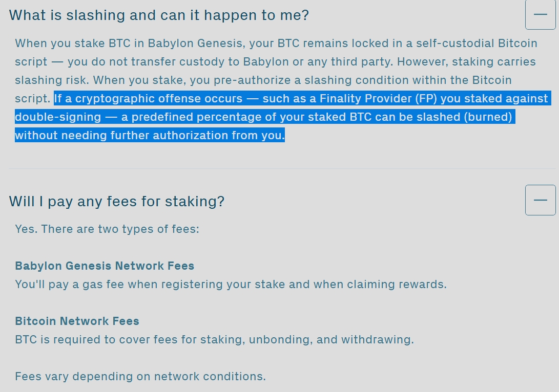Click the "Bitcoin Network Fees" subheading
Image resolution: width=559 pixels, height=392 pixels.
pyautogui.click(x=77, y=321)
